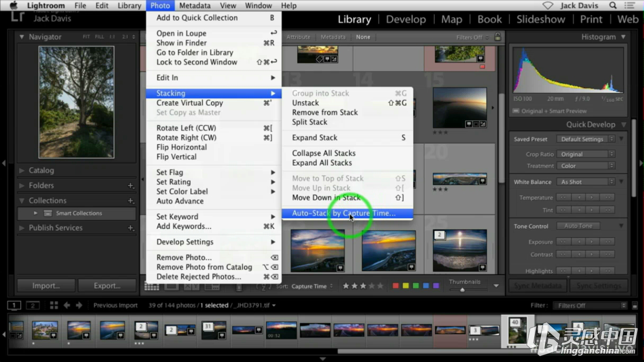Select the twilight ocean thumbnail in grid cell 15

click(460, 108)
